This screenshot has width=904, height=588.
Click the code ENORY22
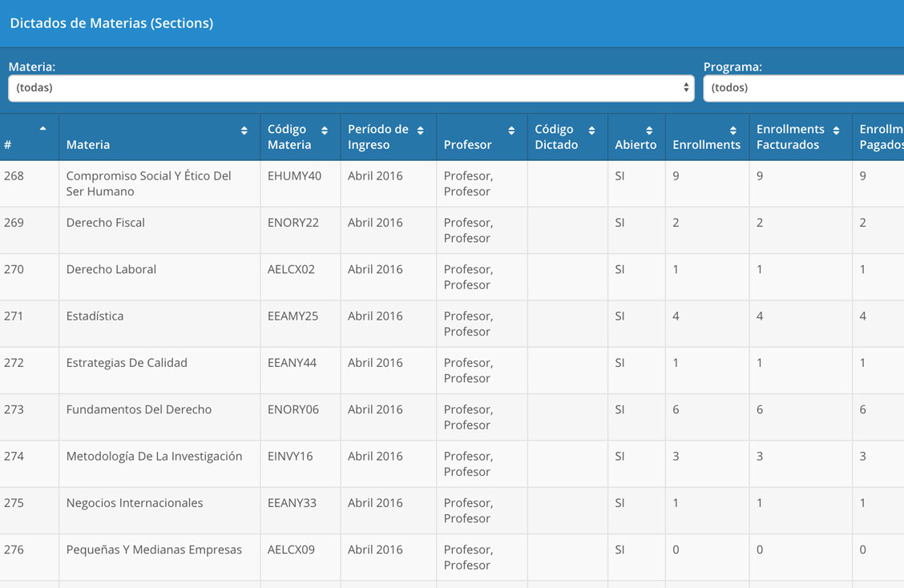[x=293, y=223]
